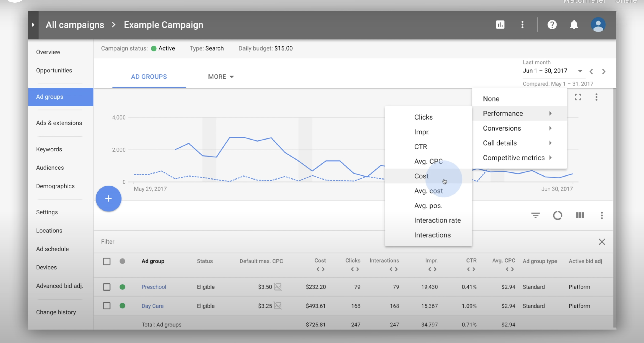Viewport: 644px width, 343px height.
Task: Open the segment circle icon
Action: [x=558, y=215]
